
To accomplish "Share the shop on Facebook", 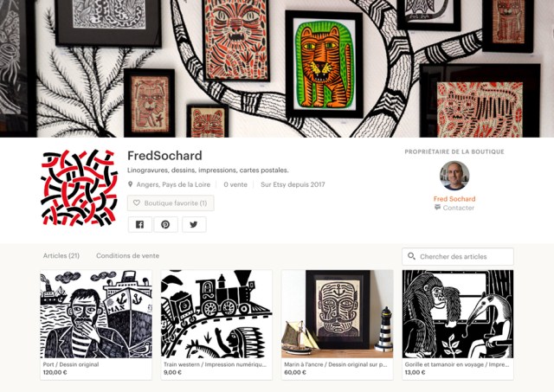I will pos(140,225).
